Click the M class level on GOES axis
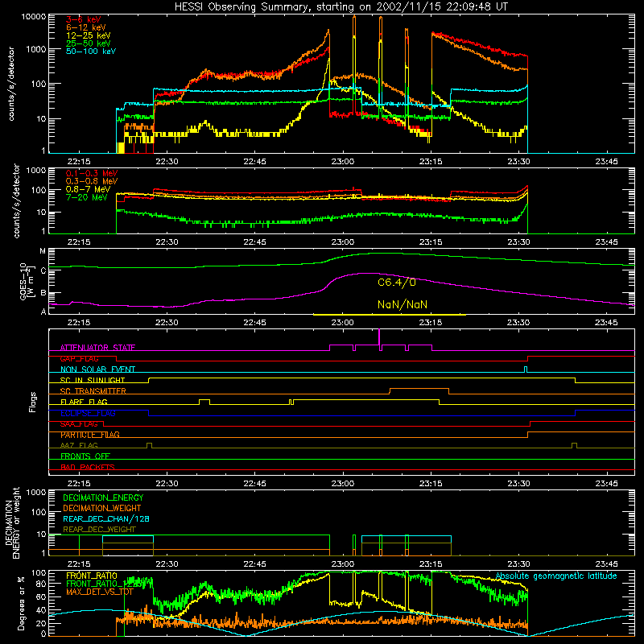The image size is (644, 644). [43, 251]
